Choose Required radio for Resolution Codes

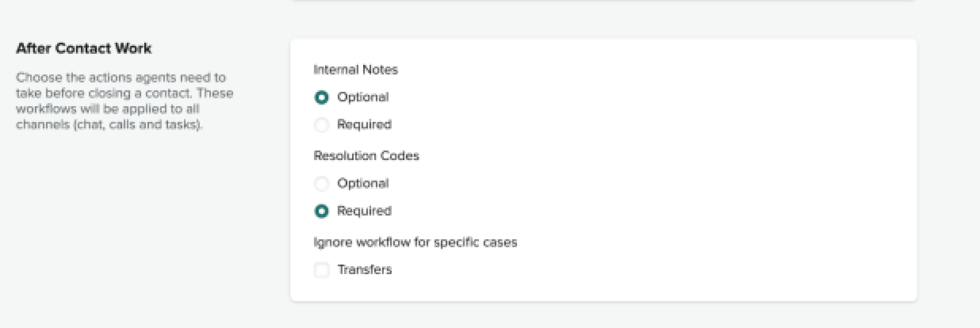(x=321, y=211)
